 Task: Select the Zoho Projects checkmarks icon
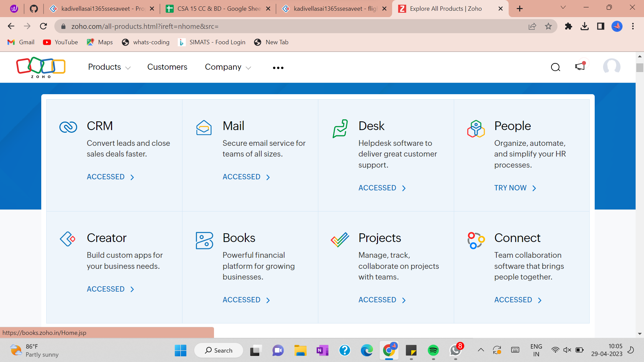[340, 240]
